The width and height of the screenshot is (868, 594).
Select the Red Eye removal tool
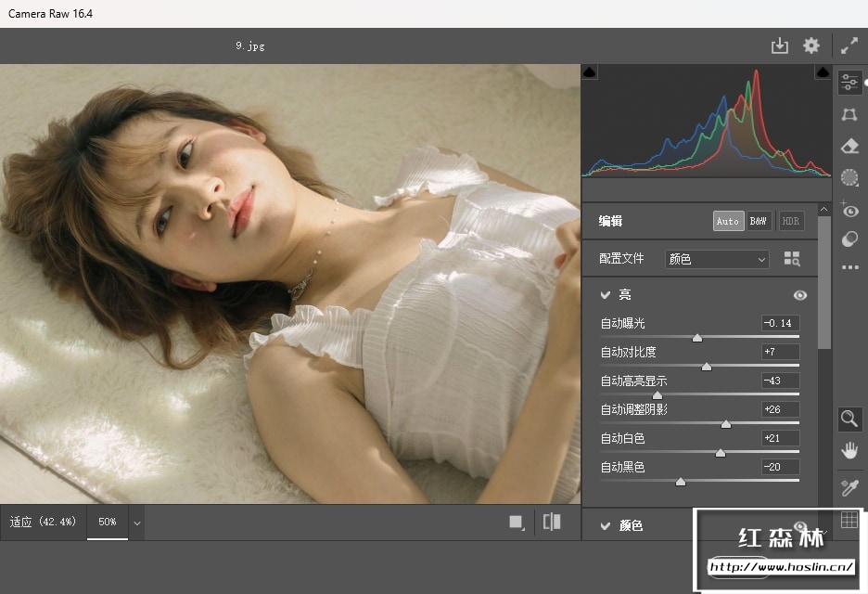849,210
